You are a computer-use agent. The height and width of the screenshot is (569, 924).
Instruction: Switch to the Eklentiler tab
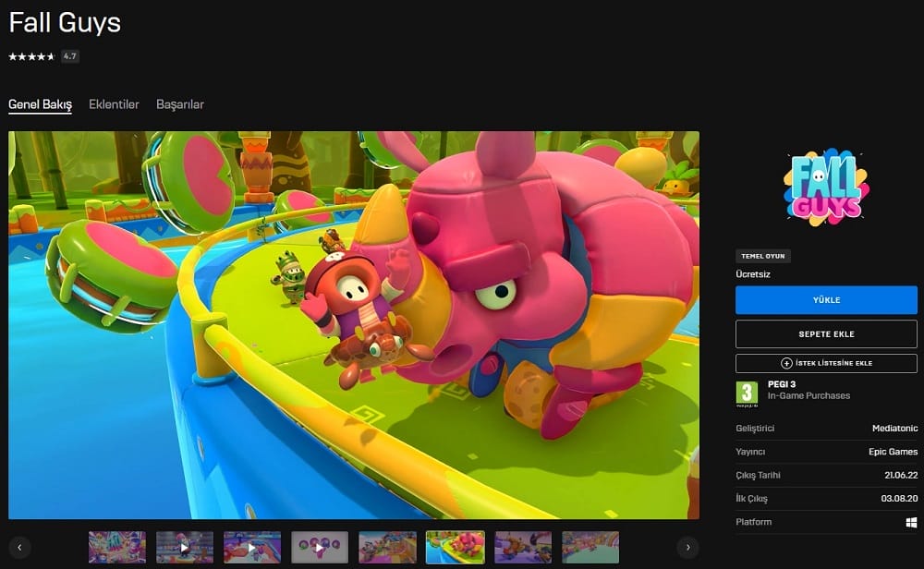(114, 104)
